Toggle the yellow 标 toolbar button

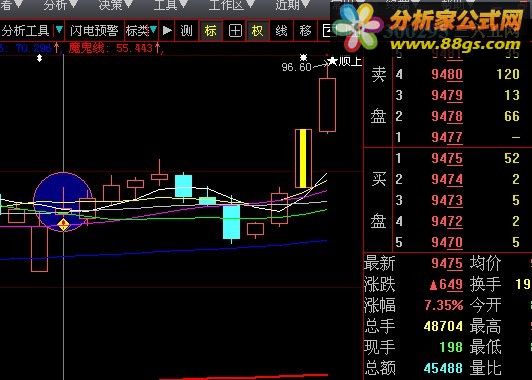point(210,31)
